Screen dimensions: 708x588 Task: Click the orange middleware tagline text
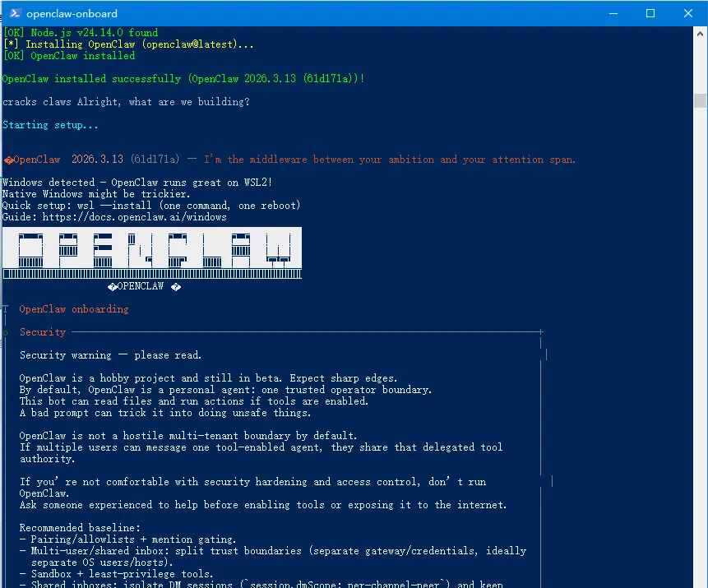390,160
